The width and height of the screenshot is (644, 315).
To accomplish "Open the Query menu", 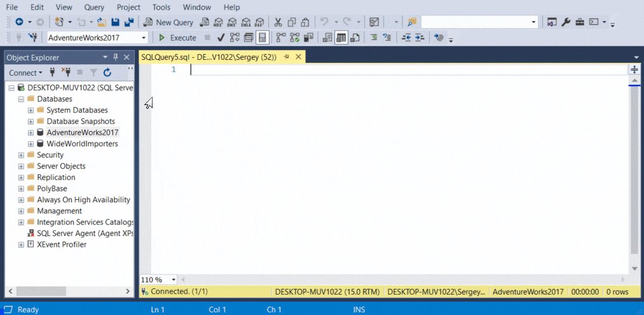I will pyautogui.click(x=94, y=7).
